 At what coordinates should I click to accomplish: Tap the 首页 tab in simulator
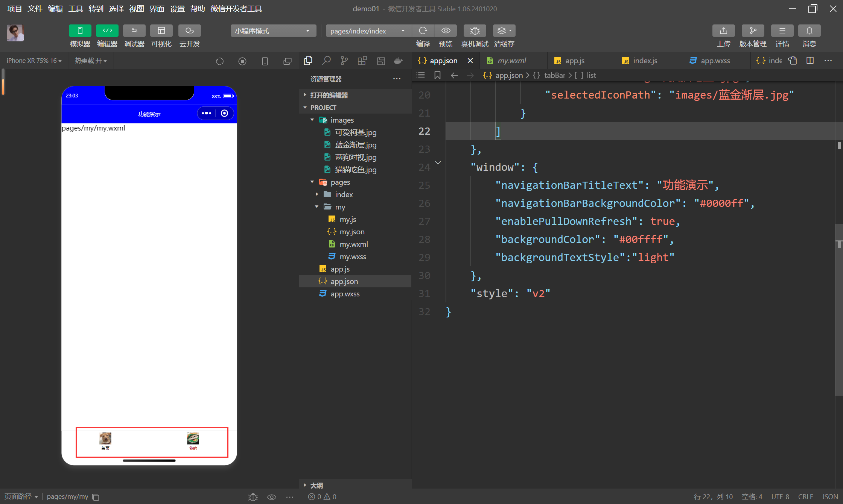pos(105,442)
